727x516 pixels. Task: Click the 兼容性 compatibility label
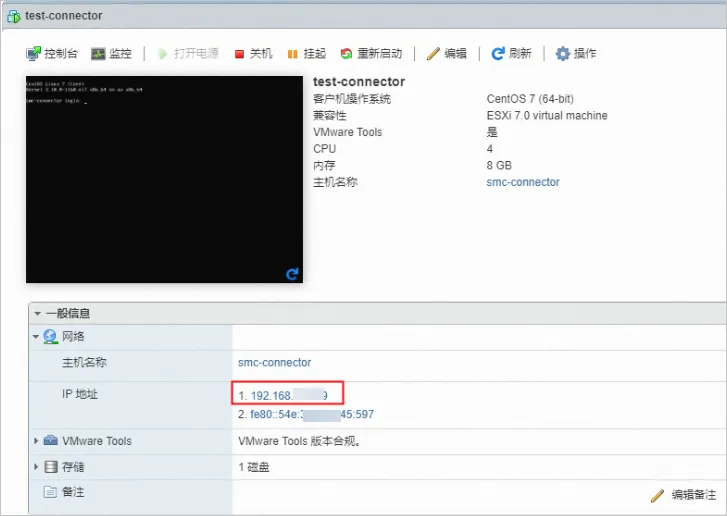pyautogui.click(x=330, y=115)
